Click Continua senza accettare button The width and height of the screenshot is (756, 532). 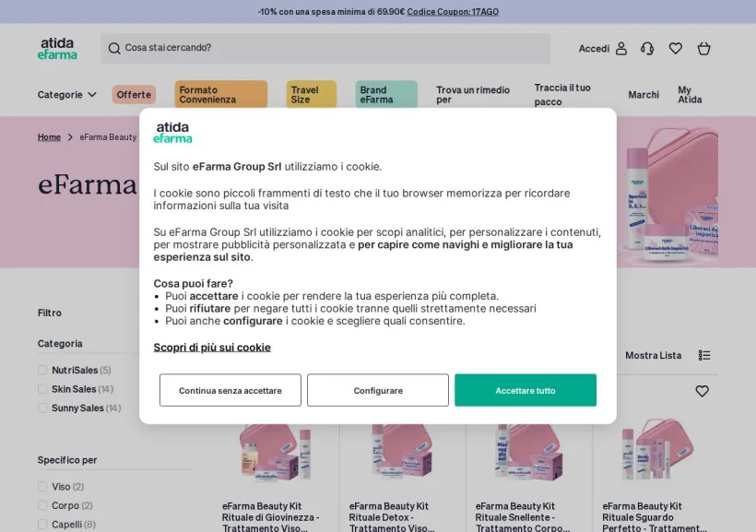pyautogui.click(x=230, y=390)
